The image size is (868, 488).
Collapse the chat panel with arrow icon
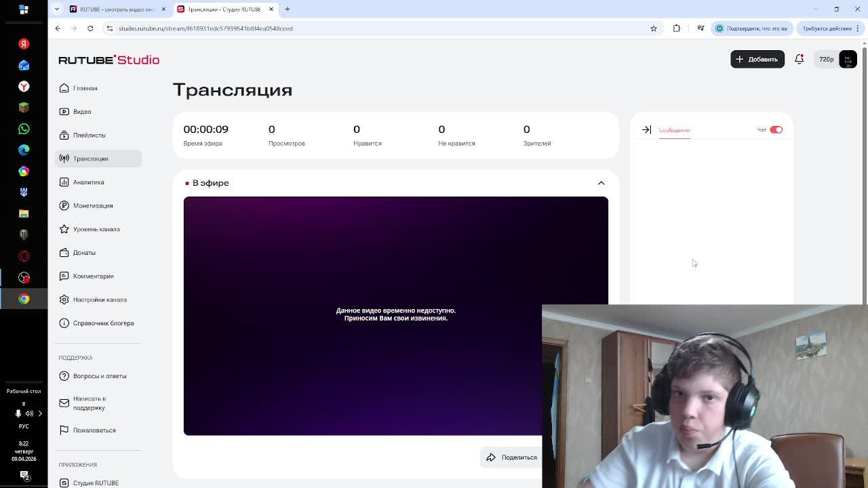point(646,129)
